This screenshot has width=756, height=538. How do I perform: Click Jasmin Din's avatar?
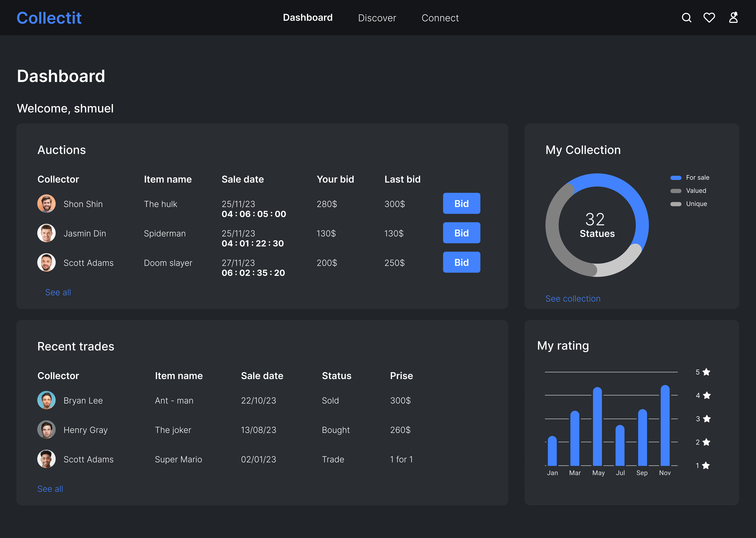coord(46,233)
